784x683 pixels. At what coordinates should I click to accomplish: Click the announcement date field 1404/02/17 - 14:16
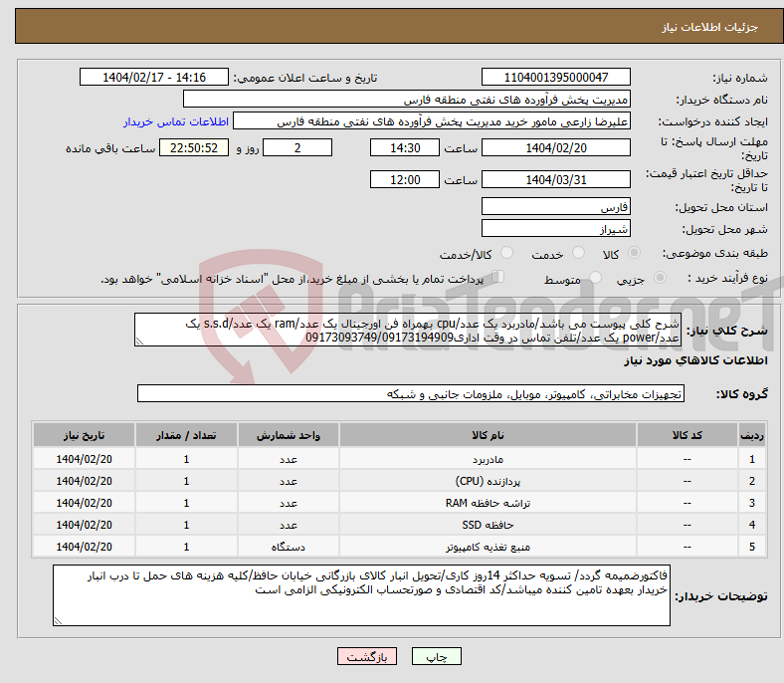pyautogui.click(x=154, y=77)
